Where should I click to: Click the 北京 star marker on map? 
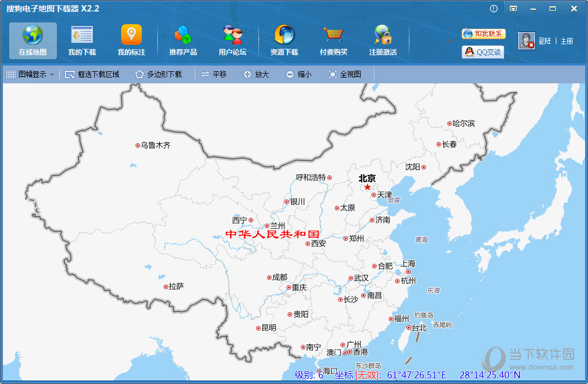click(x=367, y=187)
